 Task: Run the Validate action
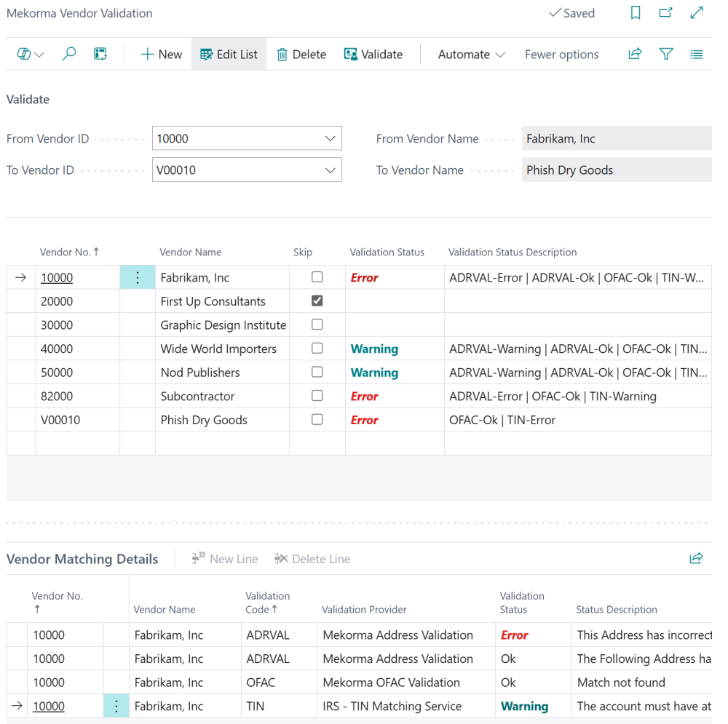pos(373,54)
